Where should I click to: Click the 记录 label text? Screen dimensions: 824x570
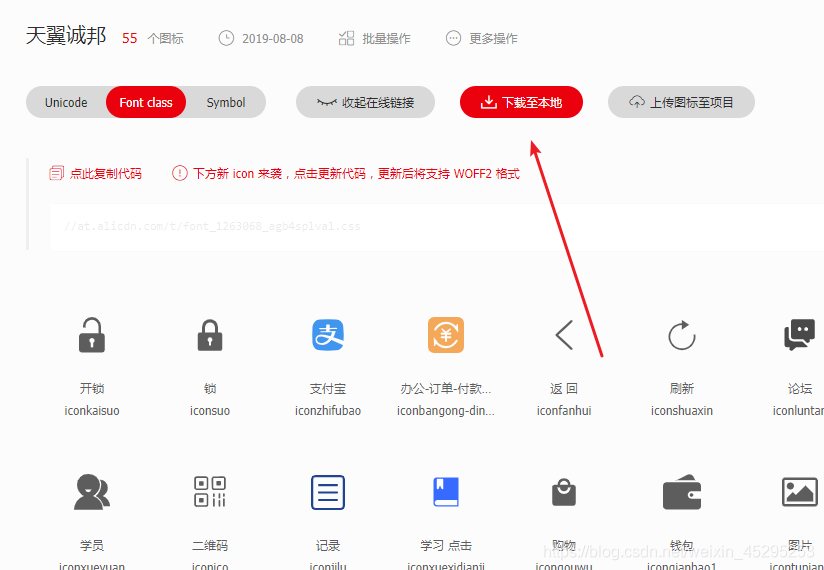(328, 546)
